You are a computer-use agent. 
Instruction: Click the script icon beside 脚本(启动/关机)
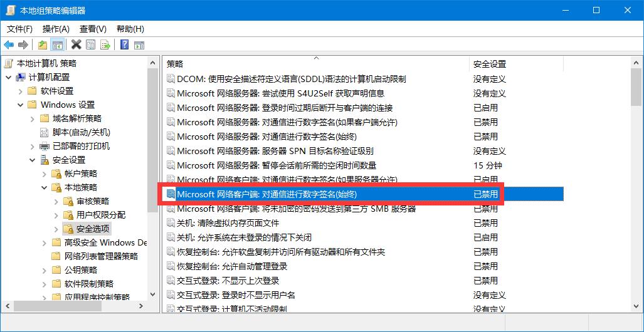44,132
